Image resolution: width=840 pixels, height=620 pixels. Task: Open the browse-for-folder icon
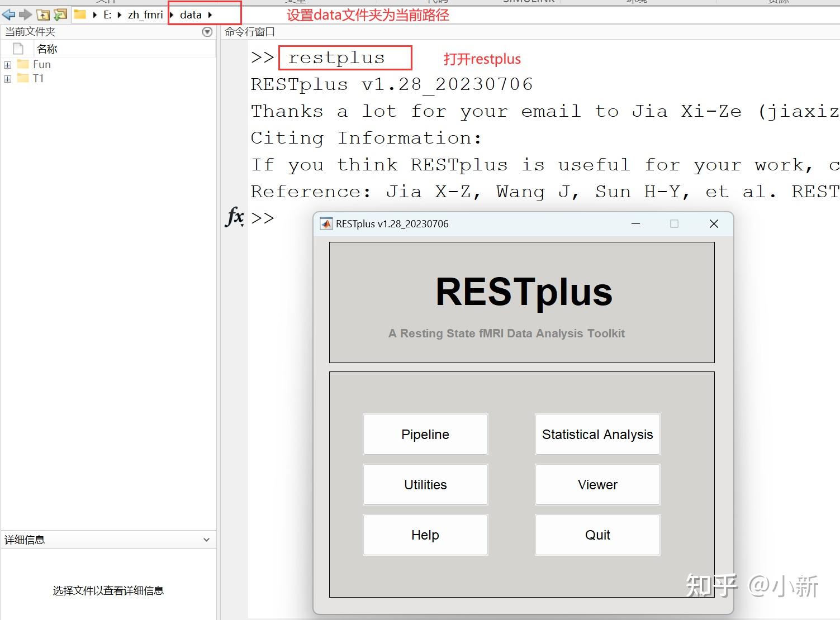pos(60,15)
